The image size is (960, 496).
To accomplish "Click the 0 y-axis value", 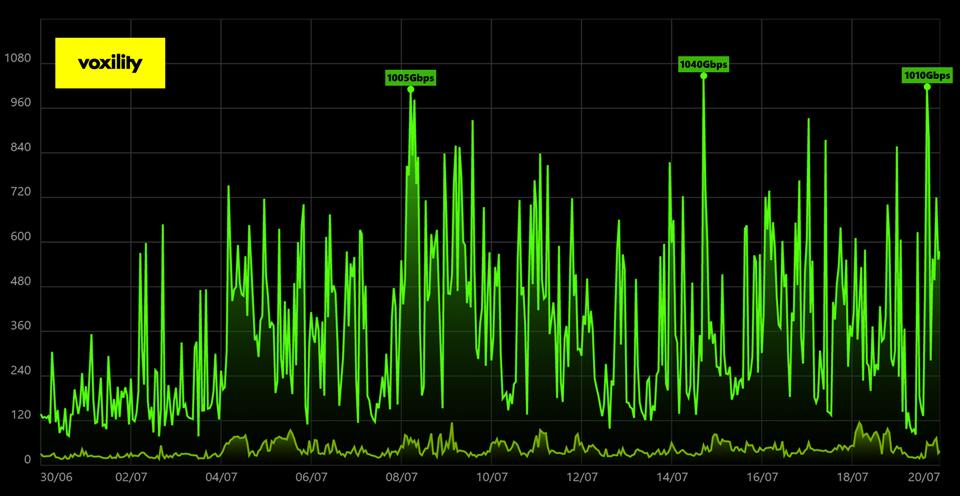I will [x=28, y=460].
